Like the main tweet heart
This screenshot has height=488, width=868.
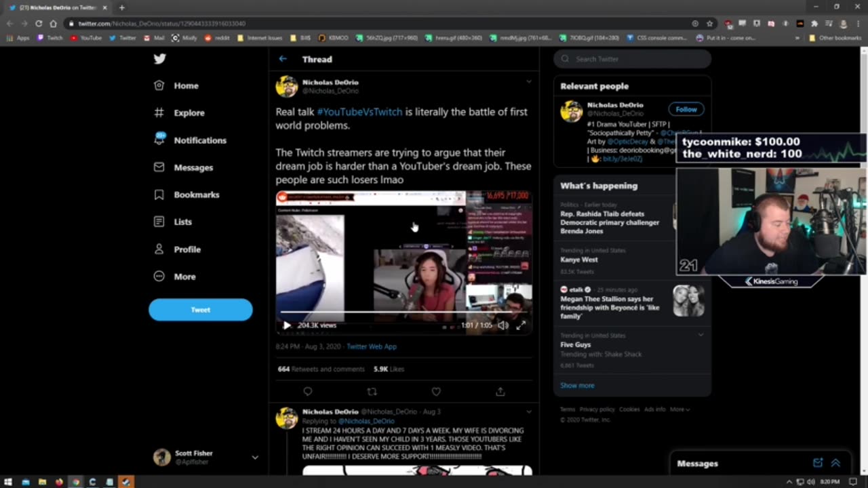[x=436, y=392]
